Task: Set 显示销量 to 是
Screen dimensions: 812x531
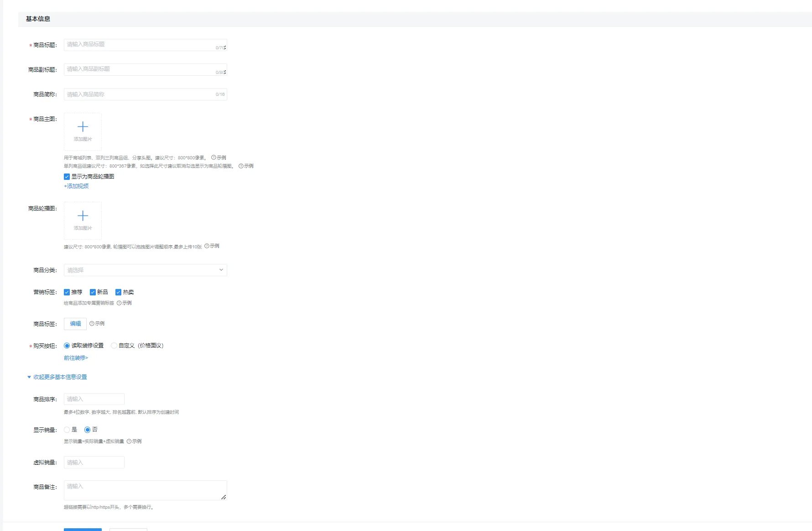Action: point(67,430)
